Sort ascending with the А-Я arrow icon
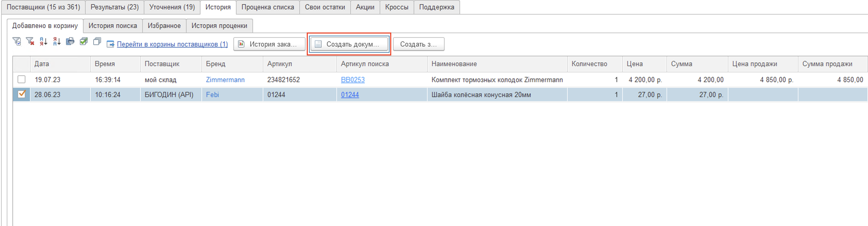Screen dimensions: 868x226 (44, 42)
